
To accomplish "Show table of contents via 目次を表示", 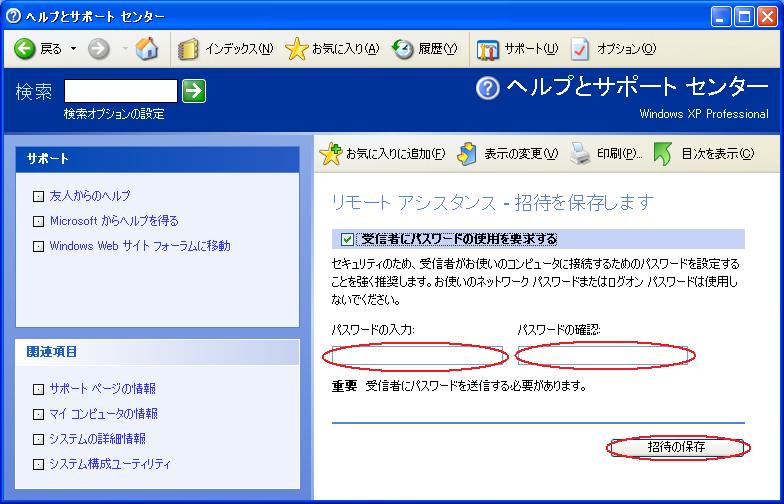I will [x=664, y=154].
